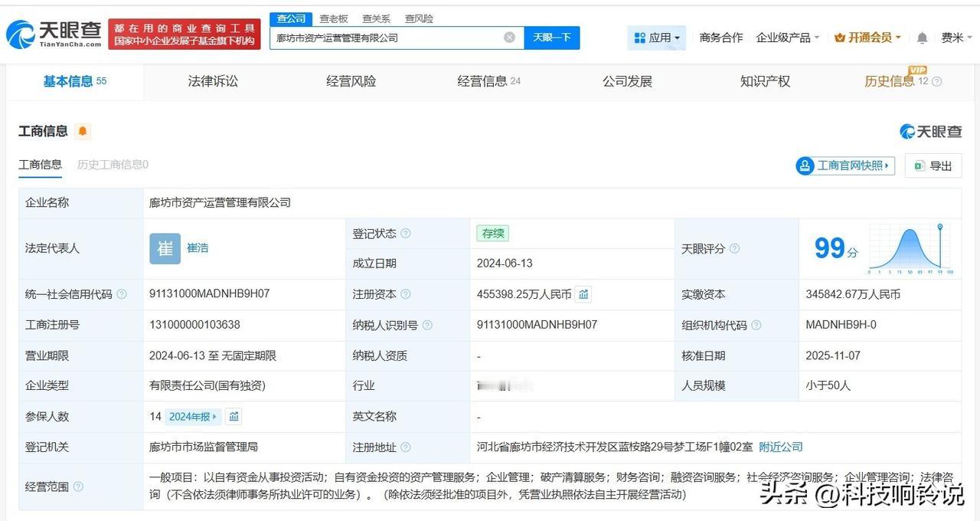Switch to the 查公司 search tab
980x521 pixels.
[x=291, y=18]
